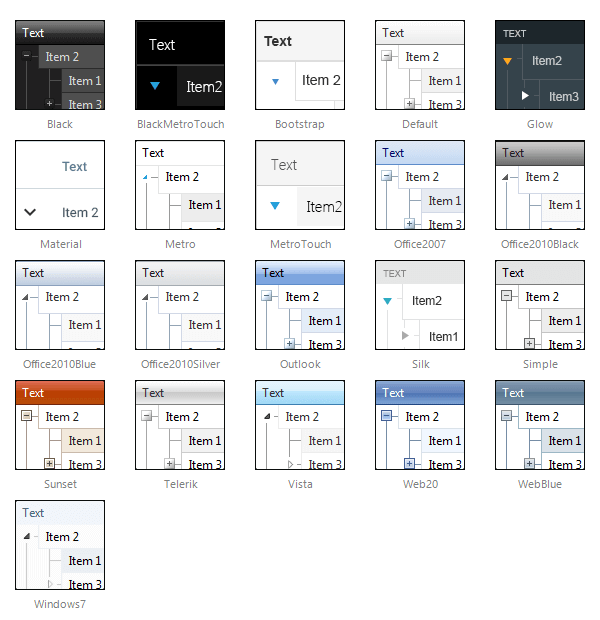Collapse Item 2 triangle in Office2010Blue preview

25,297
